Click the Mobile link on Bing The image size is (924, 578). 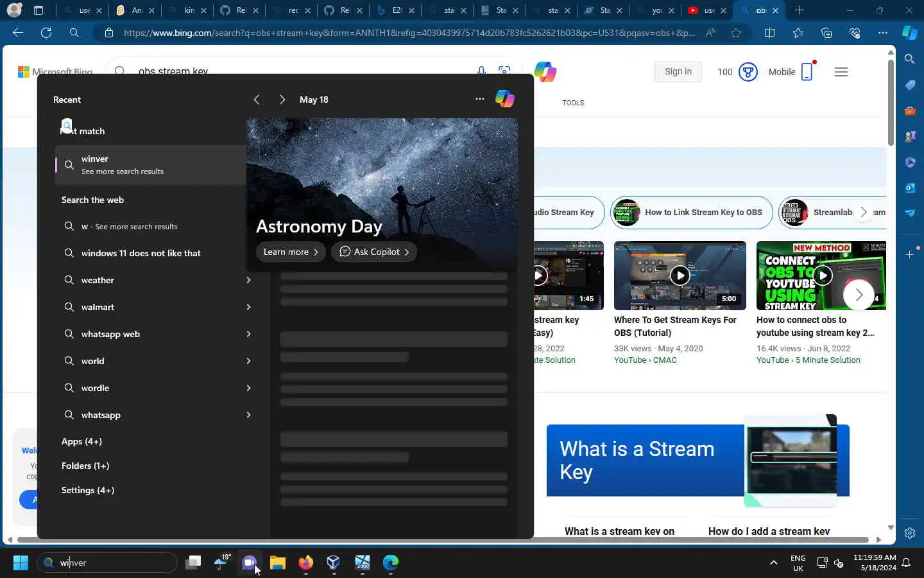coord(791,72)
